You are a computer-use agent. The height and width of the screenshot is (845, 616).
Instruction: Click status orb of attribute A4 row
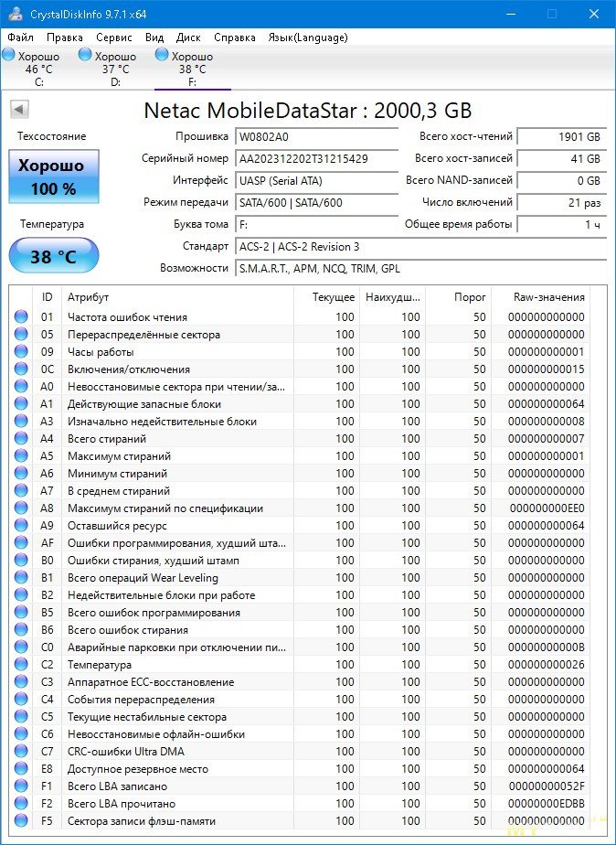click(x=21, y=439)
